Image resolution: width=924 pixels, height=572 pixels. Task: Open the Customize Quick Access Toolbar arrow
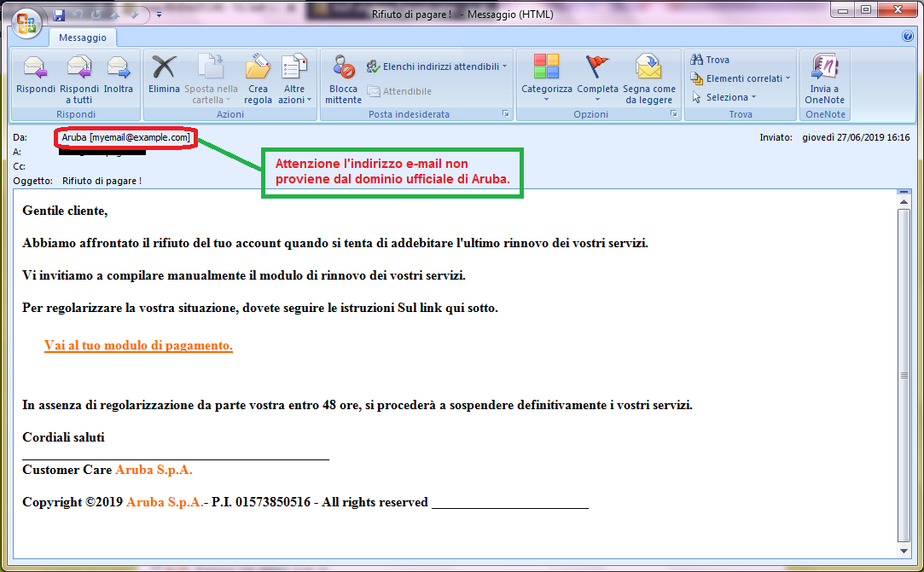(x=159, y=15)
